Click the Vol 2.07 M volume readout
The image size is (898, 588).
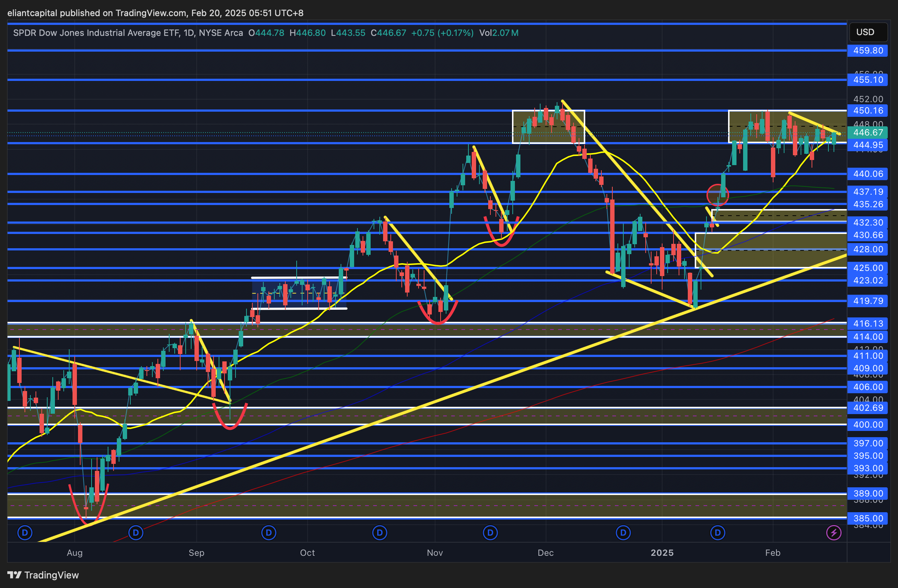(498, 33)
